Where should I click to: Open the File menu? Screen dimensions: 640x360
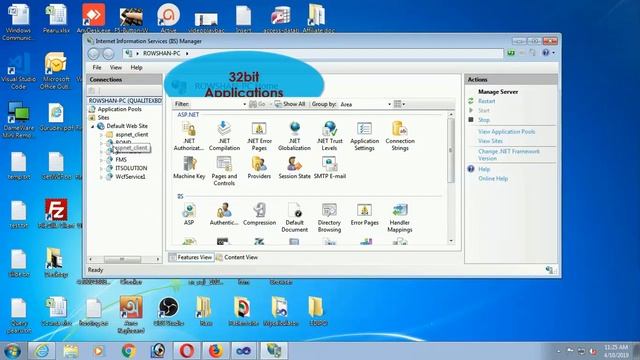[x=97, y=67]
